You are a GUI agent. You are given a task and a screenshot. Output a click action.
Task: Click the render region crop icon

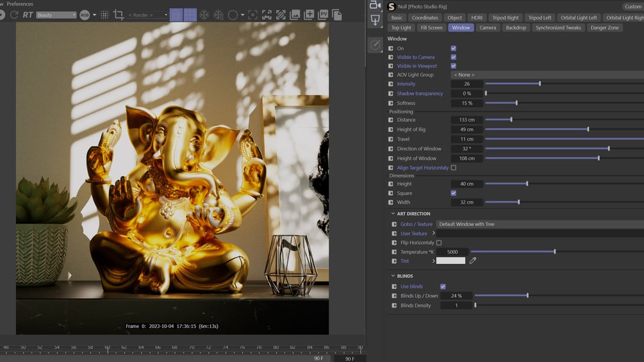[119, 15]
